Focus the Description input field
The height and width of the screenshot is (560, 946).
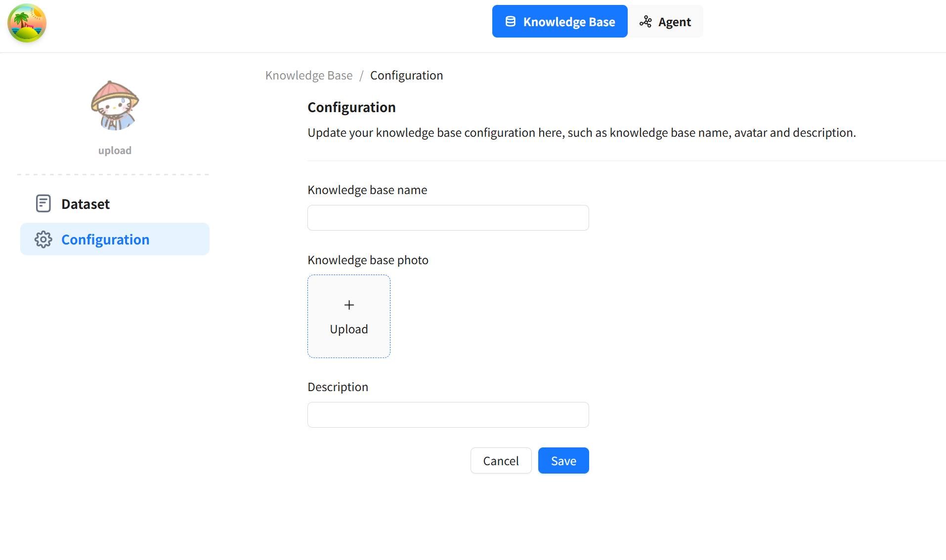tap(448, 415)
